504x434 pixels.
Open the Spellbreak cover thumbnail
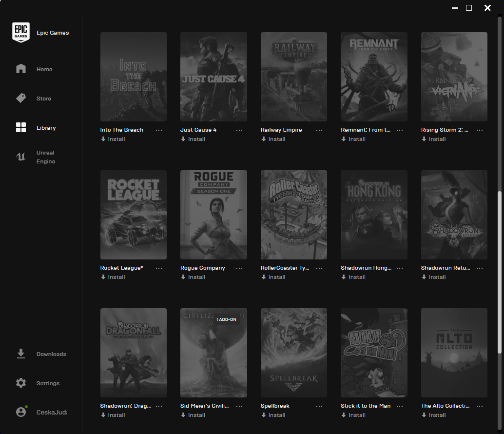tap(294, 353)
